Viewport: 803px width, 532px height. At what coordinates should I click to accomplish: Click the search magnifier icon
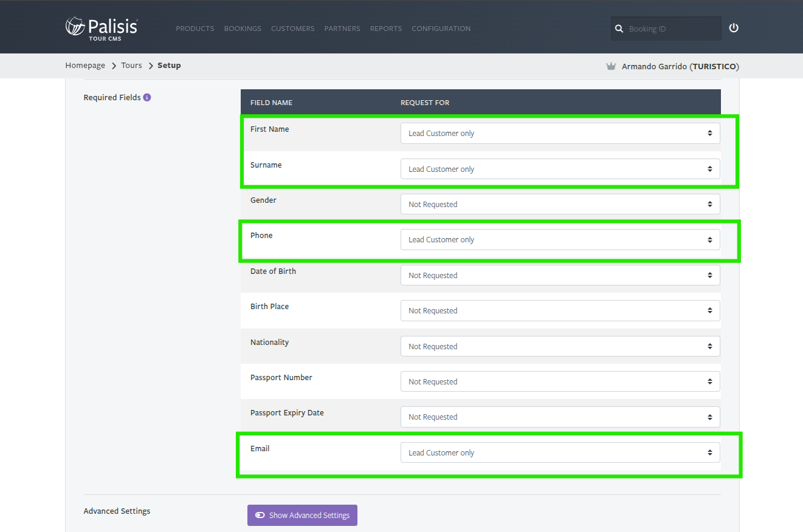pyautogui.click(x=619, y=29)
